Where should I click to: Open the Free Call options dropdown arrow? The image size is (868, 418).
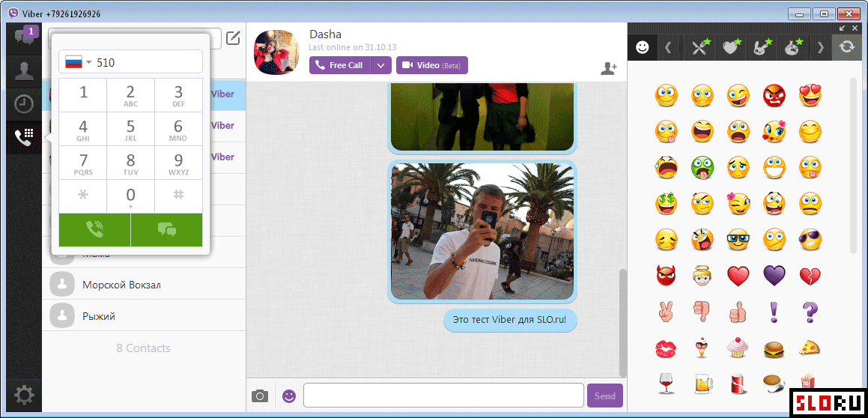381,65
